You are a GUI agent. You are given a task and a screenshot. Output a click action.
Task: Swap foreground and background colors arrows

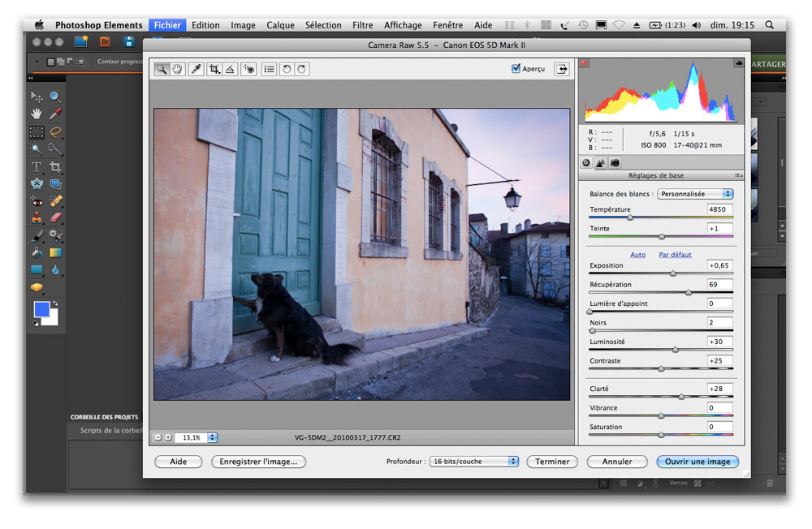pos(55,303)
